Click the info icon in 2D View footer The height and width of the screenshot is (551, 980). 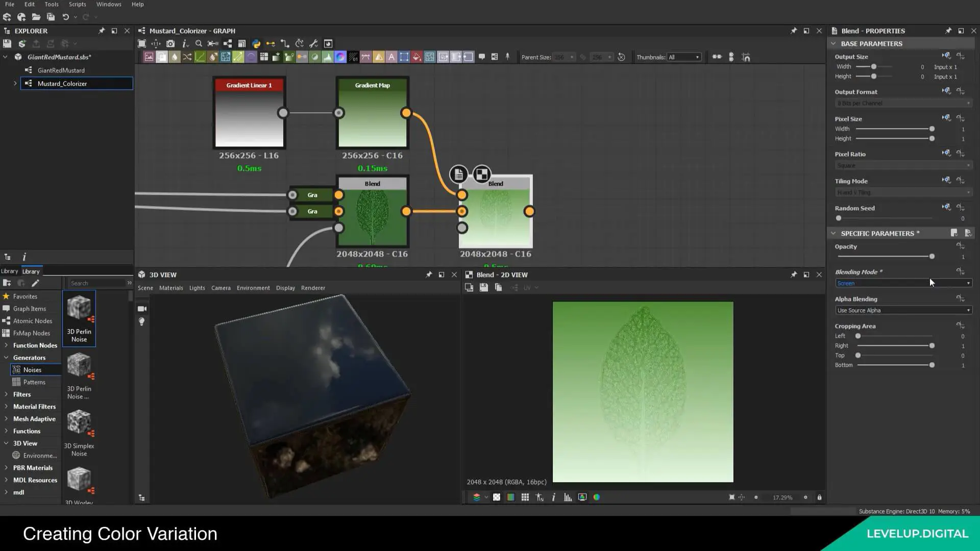pyautogui.click(x=554, y=497)
